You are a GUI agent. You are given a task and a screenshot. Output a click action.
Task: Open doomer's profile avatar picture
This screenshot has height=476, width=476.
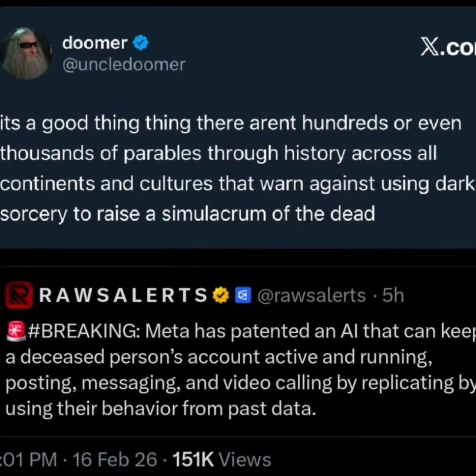pyautogui.click(x=27, y=54)
